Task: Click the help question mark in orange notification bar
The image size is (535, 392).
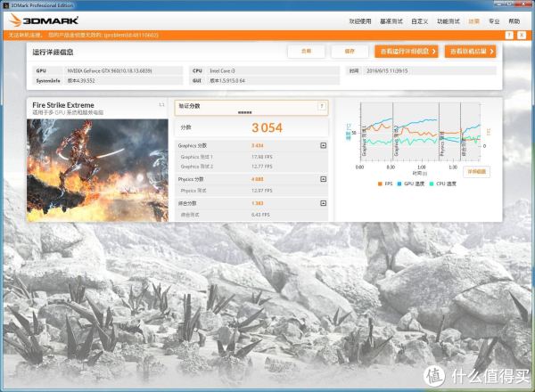Action: click(x=509, y=35)
